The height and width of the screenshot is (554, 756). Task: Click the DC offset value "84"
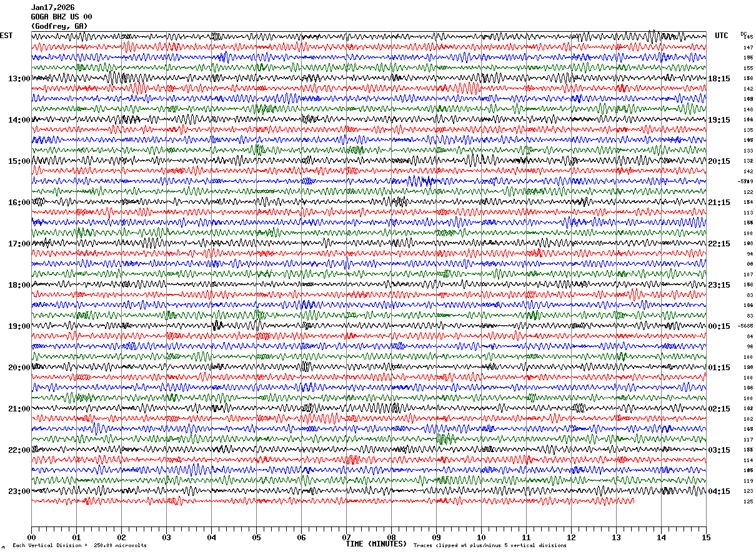pos(750,336)
